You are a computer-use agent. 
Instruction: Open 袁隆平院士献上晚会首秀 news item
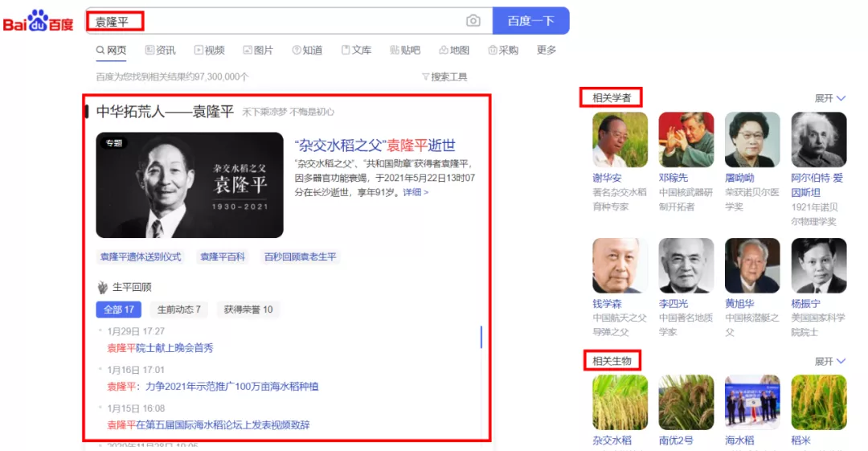pos(160,348)
